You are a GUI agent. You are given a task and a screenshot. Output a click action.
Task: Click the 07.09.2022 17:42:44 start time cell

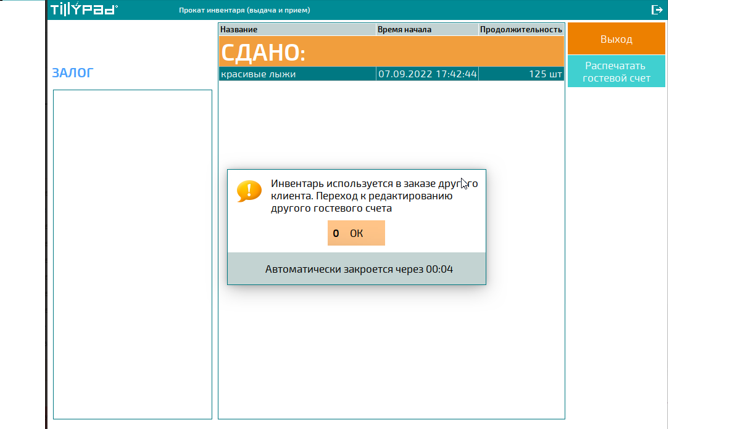tap(427, 74)
